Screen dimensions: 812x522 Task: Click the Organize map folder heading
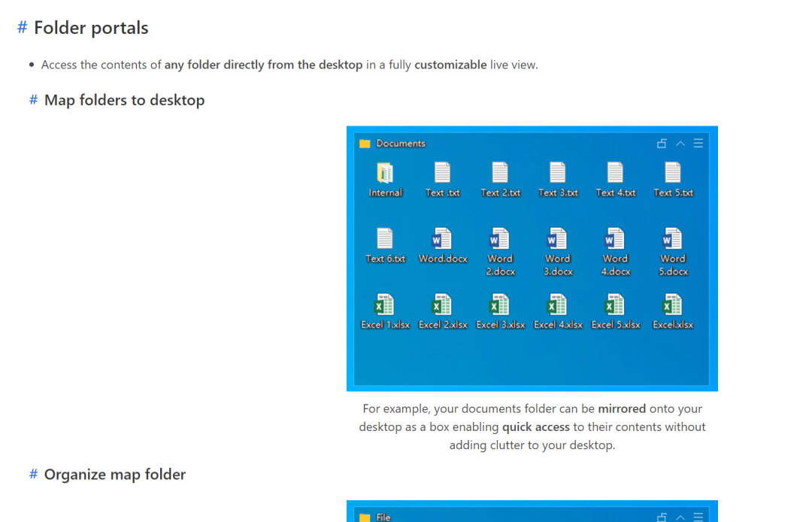115,475
